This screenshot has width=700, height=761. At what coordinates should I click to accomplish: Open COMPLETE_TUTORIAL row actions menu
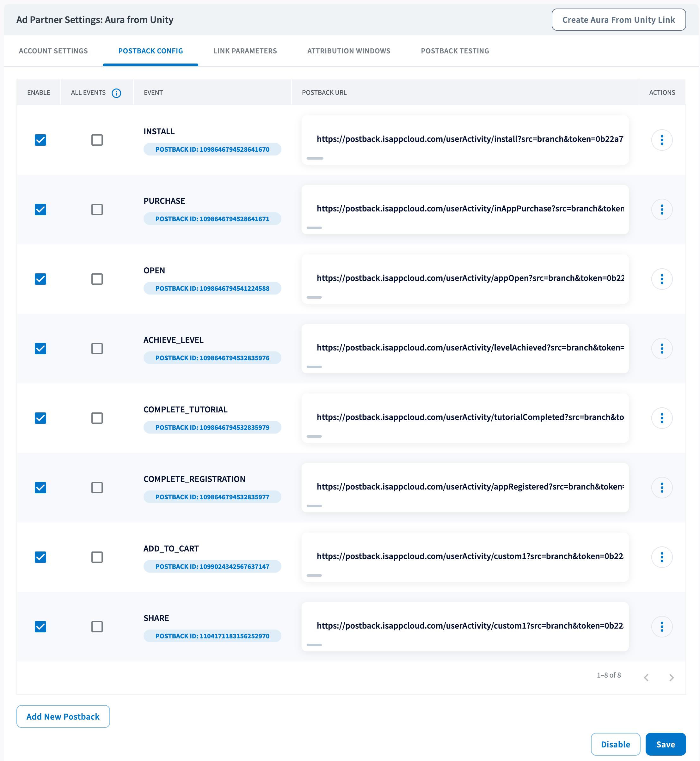coord(661,418)
